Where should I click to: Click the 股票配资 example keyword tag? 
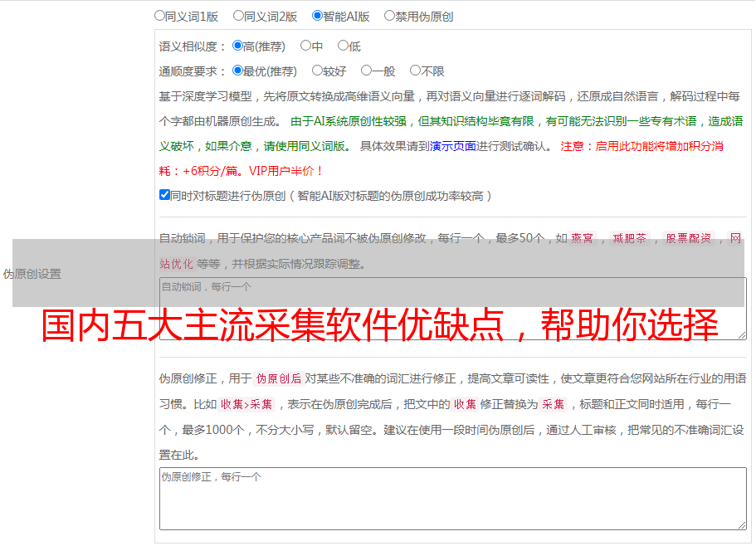689,238
